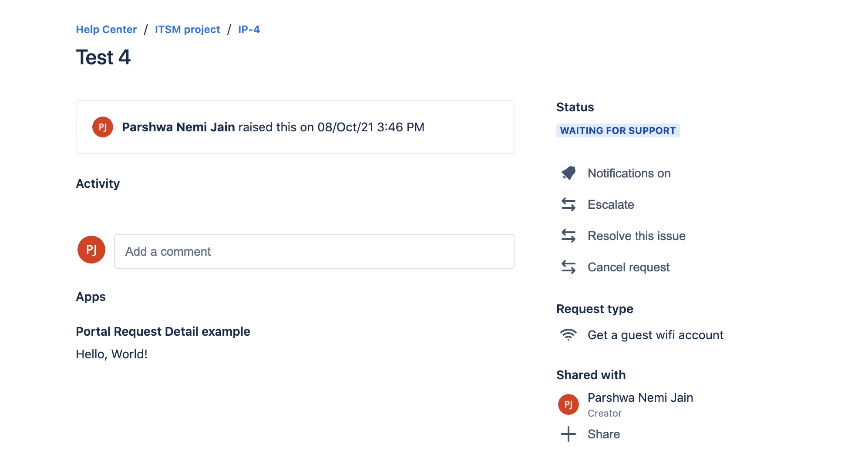The image size is (868, 474).
Task: Click the plus icon beside Share
Action: (569, 434)
